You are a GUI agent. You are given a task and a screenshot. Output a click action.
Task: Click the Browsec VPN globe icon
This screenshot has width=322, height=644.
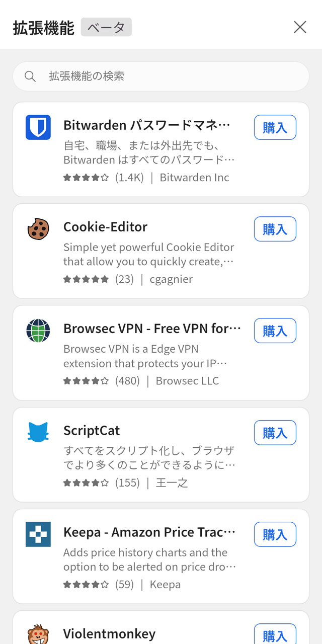point(38,331)
